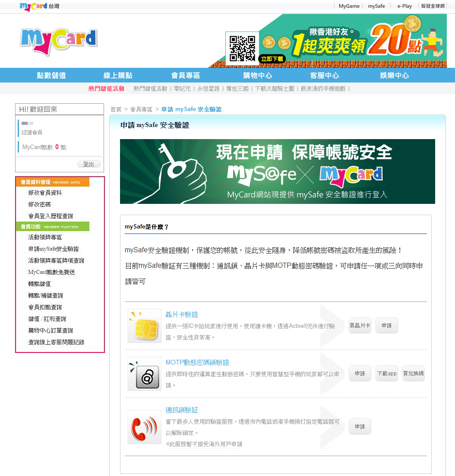Click the MyCard 台灣 small logo in top bar
This screenshot has height=476, width=455.
point(39,6)
